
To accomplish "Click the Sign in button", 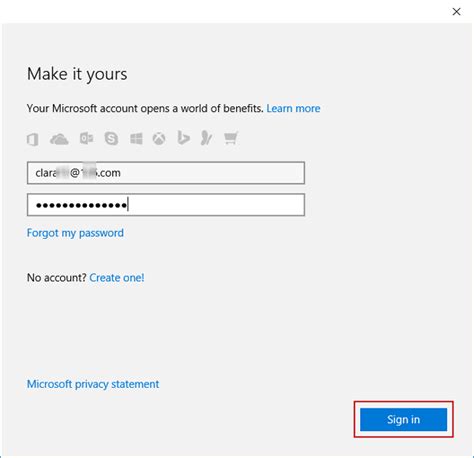I will point(403,419).
